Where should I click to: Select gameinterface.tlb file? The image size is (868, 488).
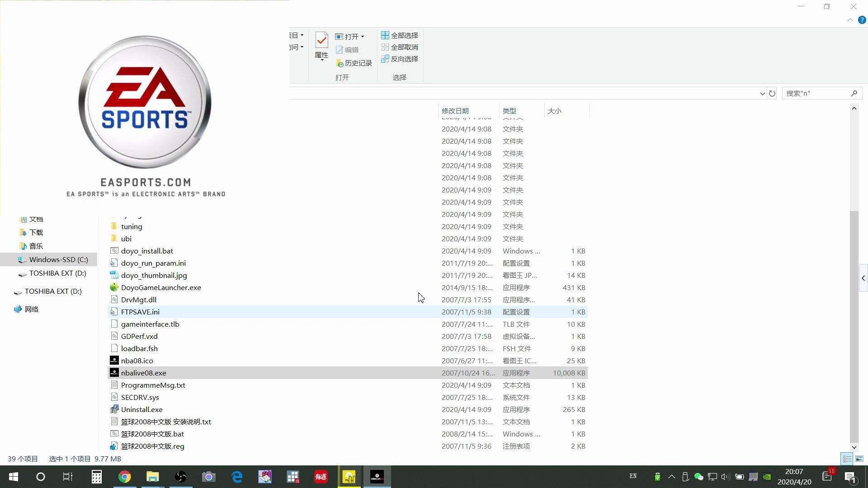pos(349,324)
